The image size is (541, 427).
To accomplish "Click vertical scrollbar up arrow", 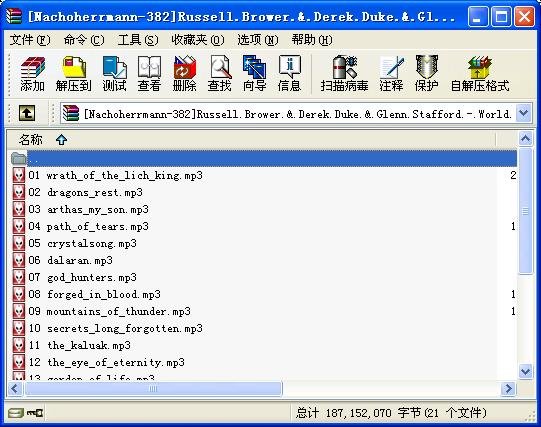I will point(525,139).
